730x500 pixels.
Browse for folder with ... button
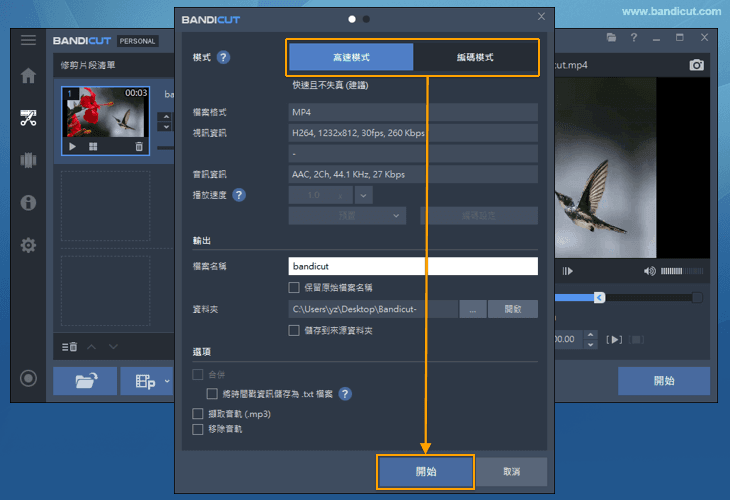(473, 309)
